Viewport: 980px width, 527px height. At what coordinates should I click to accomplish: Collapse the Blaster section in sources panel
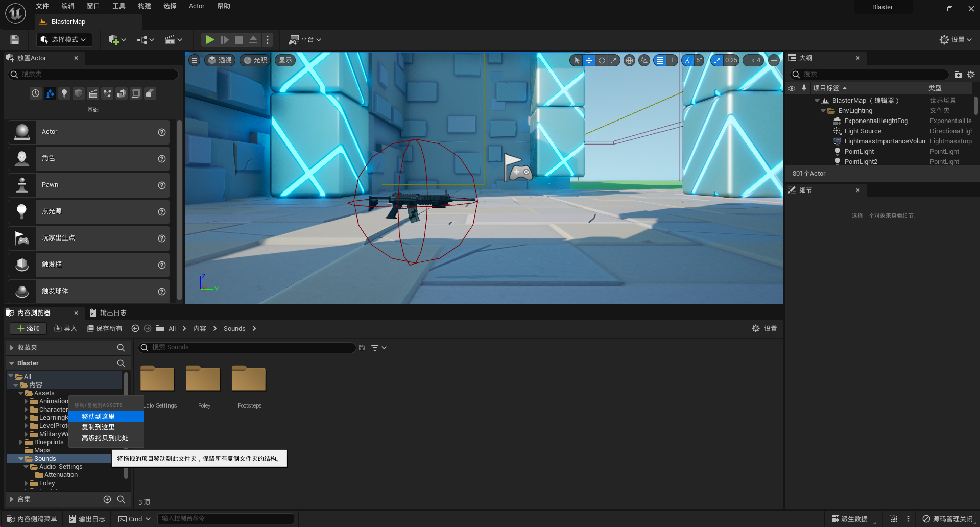click(12, 363)
